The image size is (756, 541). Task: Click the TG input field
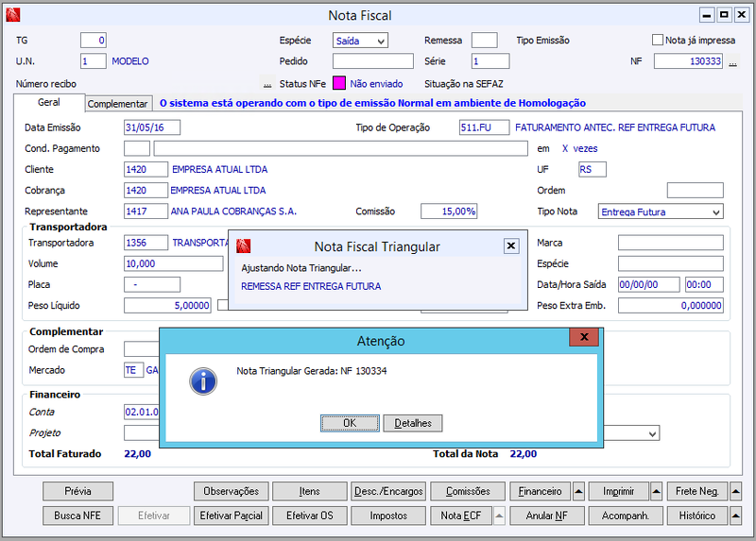click(x=93, y=41)
